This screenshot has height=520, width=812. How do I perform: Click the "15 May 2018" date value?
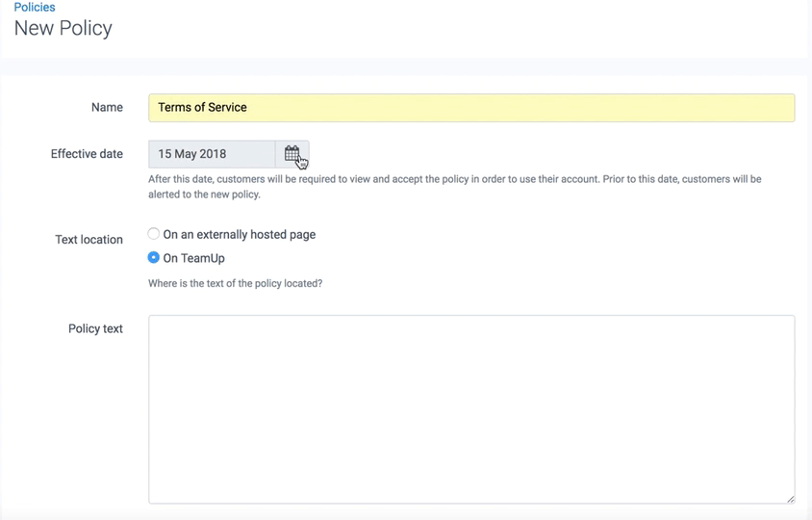click(191, 154)
